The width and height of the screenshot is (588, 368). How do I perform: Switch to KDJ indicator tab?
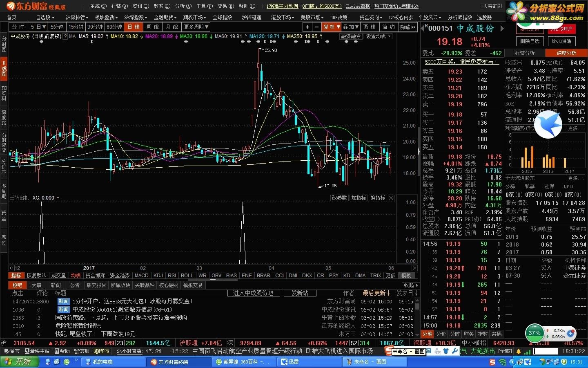click(158, 276)
